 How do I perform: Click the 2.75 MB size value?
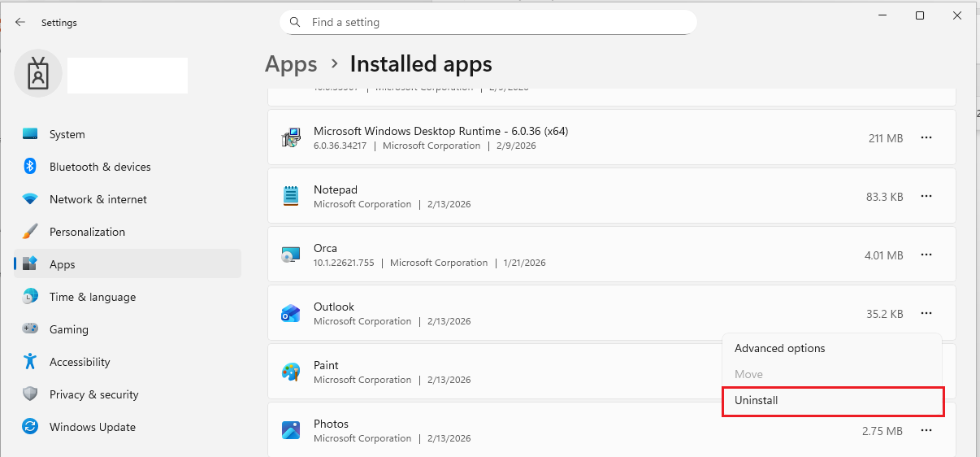point(882,431)
